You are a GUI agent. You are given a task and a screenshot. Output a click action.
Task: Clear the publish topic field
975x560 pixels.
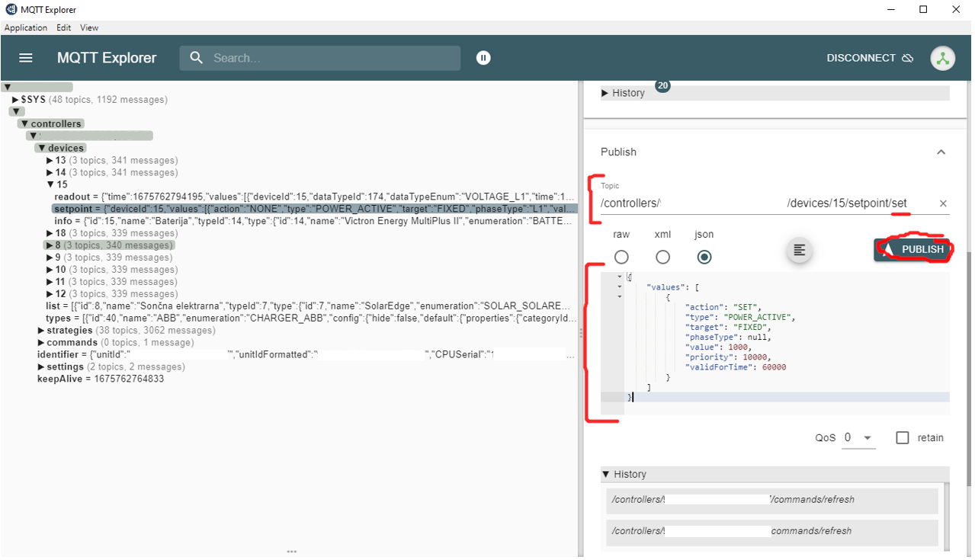coord(943,203)
